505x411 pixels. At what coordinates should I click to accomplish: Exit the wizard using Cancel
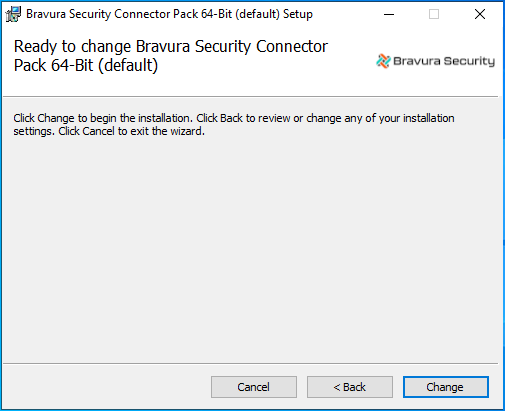254,387
